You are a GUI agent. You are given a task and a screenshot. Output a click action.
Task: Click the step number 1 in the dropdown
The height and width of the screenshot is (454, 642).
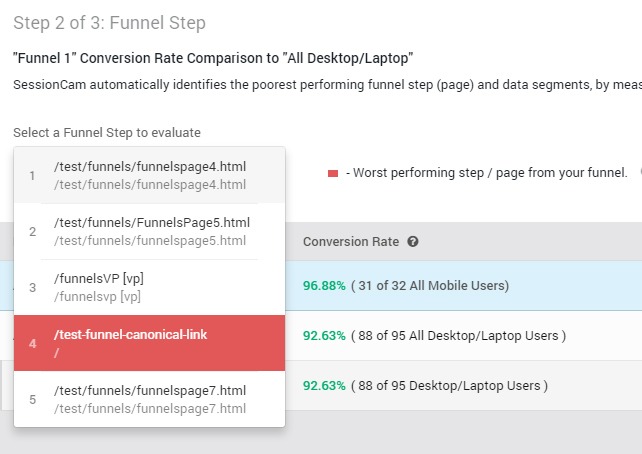pyautogui.click(x=32, y=176)
